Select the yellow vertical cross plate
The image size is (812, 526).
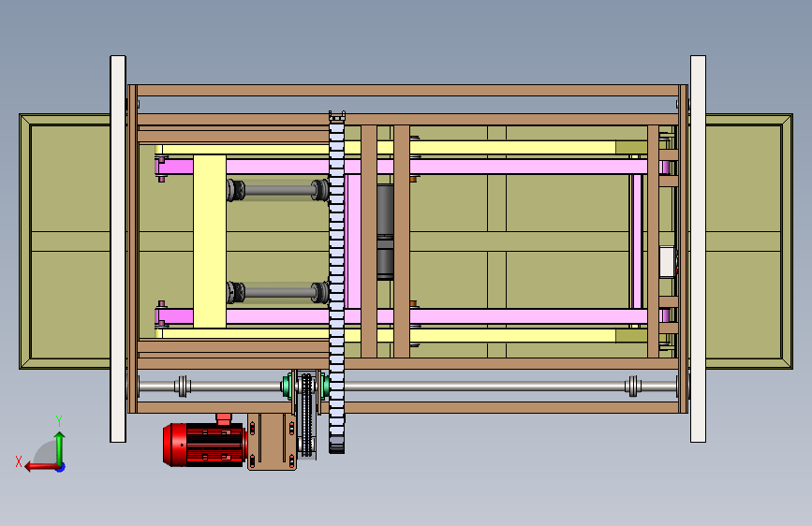coord(210,241)
